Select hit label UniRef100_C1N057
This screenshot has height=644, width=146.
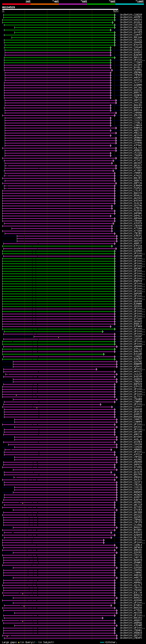pyautogui.click(x=131, y=35)
